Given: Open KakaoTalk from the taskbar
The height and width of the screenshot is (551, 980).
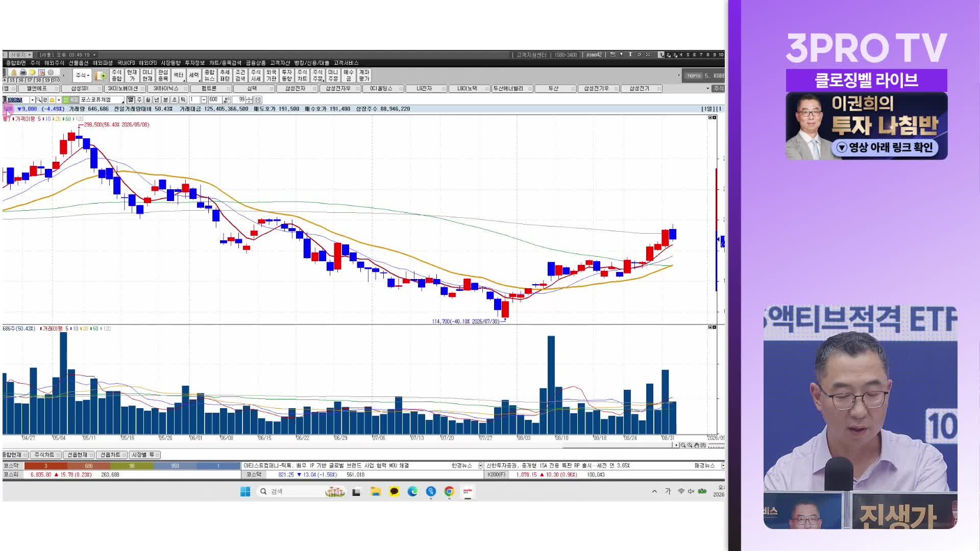Looking at the screenshot, I should [394, 491].
